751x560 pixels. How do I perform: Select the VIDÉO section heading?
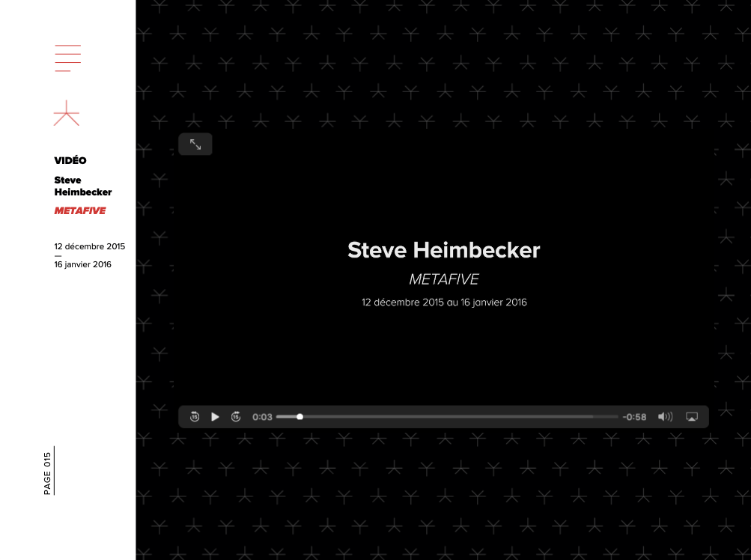point(70,161)
